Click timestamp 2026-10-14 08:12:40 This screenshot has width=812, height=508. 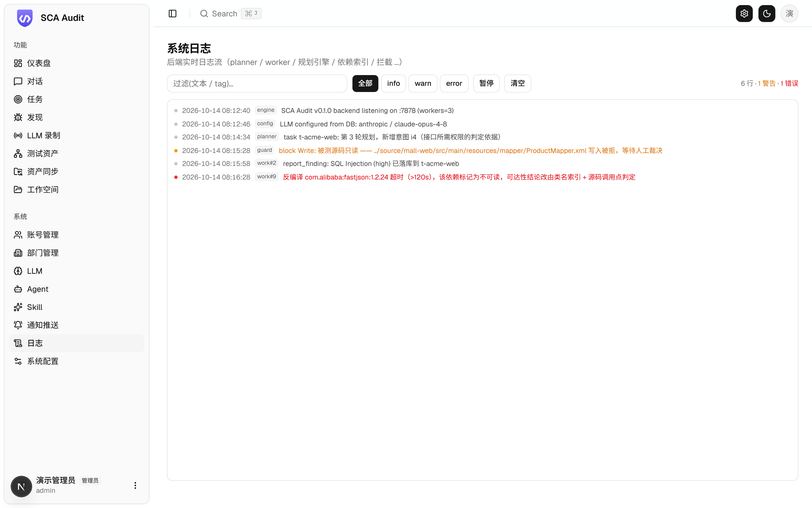(x=216, y=111)
